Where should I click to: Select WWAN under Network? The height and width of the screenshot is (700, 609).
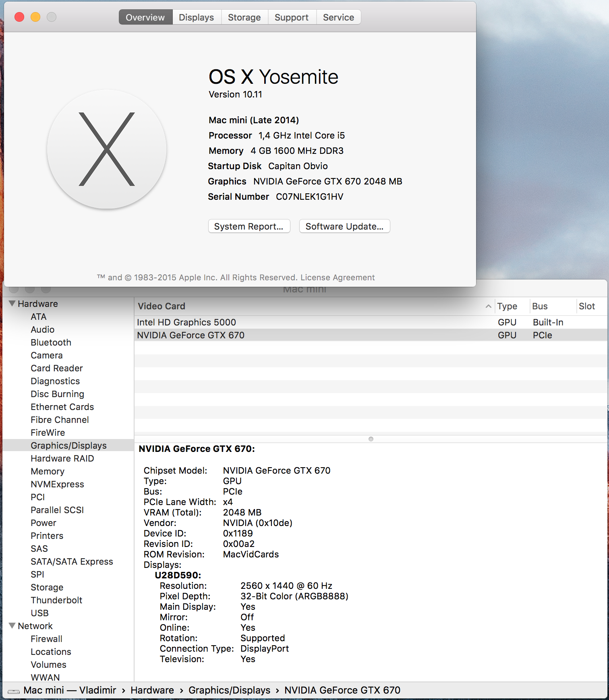45,677
